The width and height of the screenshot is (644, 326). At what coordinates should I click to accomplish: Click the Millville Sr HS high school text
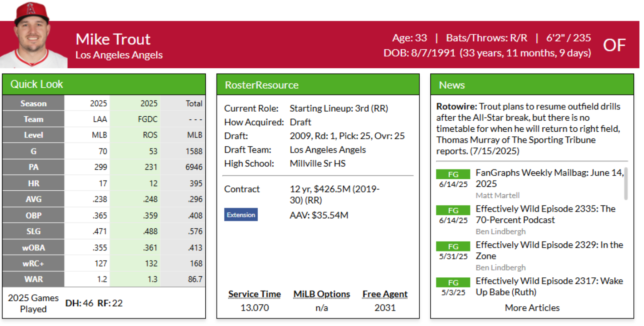pos(317,164)
